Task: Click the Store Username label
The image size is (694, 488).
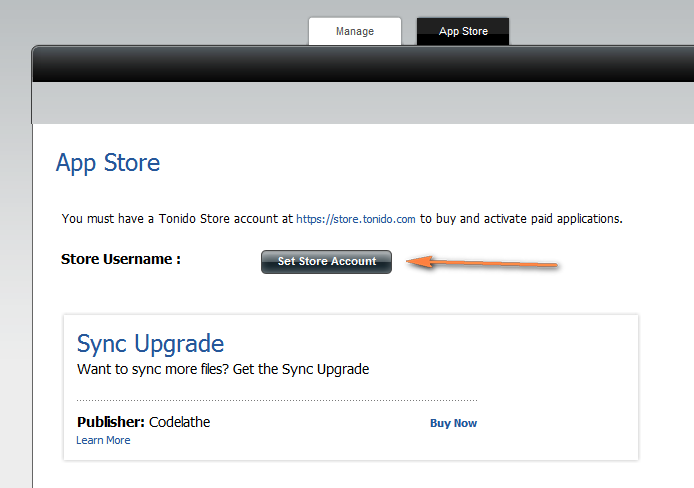Action: click(121, 259)
